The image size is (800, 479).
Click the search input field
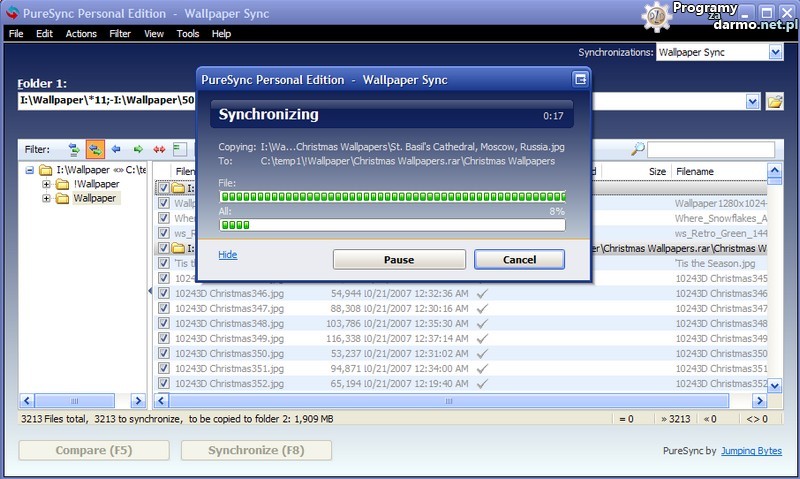(x=710, y=149)
